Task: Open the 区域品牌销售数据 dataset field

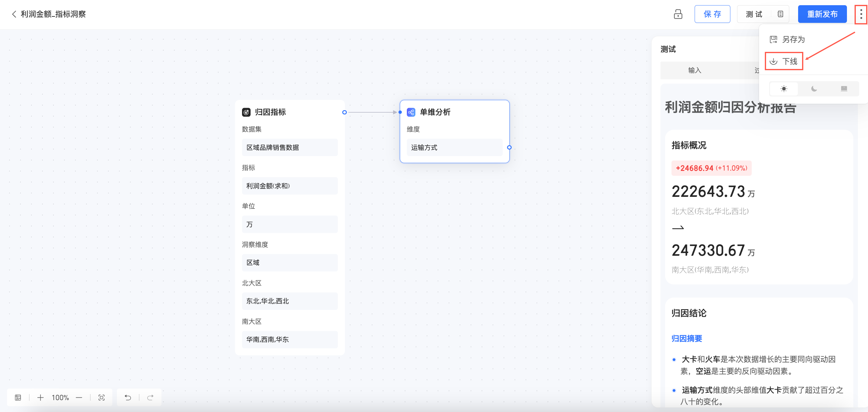Action: click(289, 147)
